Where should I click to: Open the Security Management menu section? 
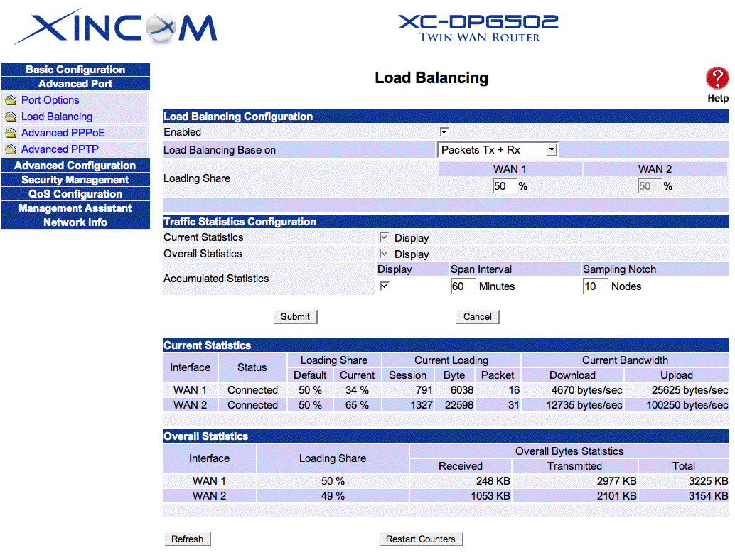(x=75, y=180)
